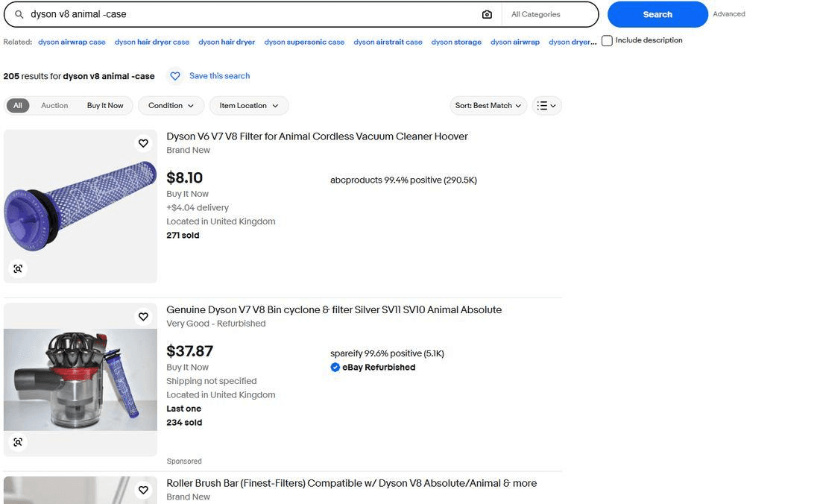This screenshot has width=820, height=504.
Task: Click into the search text field
Action: [251, 15]
